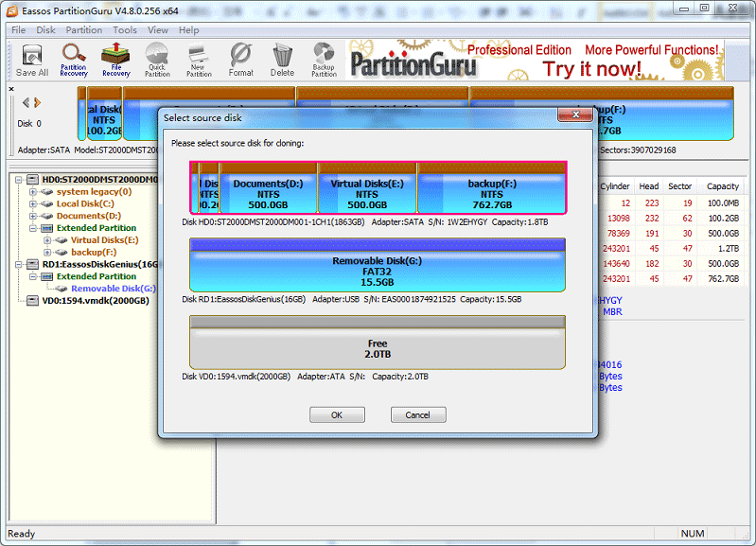Screen dimensions: 756x546
Task: Click the New Partition icon
Action: (199, 61)
